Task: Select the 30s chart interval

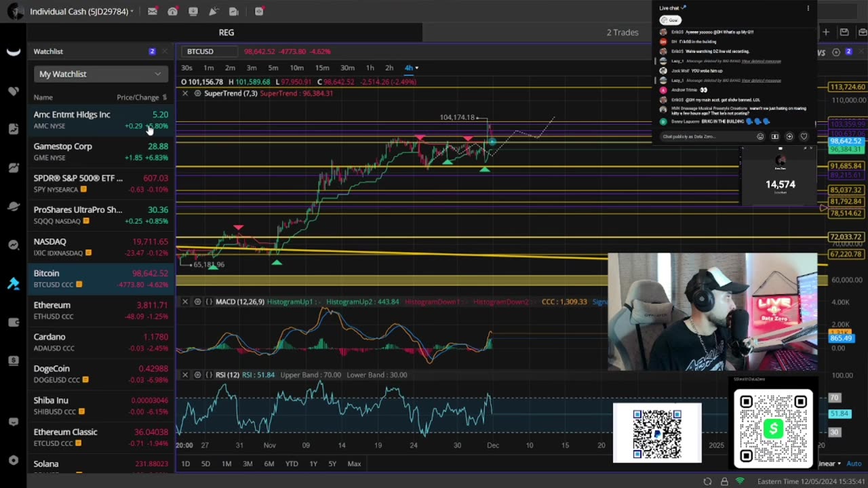Action: [186, 68]
